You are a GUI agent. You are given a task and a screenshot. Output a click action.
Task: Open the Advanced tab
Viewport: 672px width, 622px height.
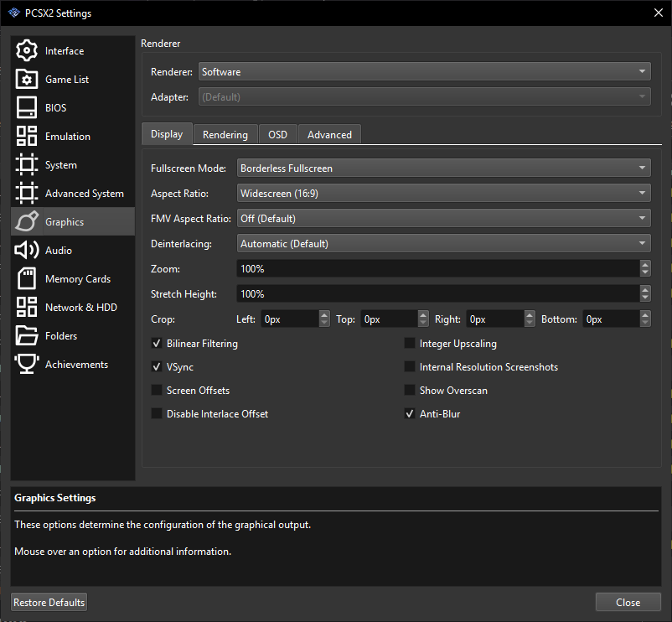[x=328, y=134]
